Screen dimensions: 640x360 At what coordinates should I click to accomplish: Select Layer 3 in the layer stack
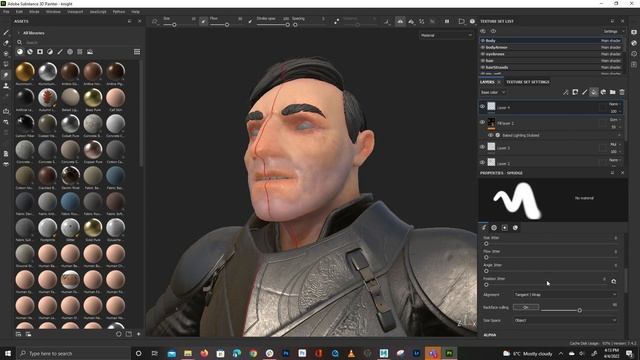tap(551, 147)
